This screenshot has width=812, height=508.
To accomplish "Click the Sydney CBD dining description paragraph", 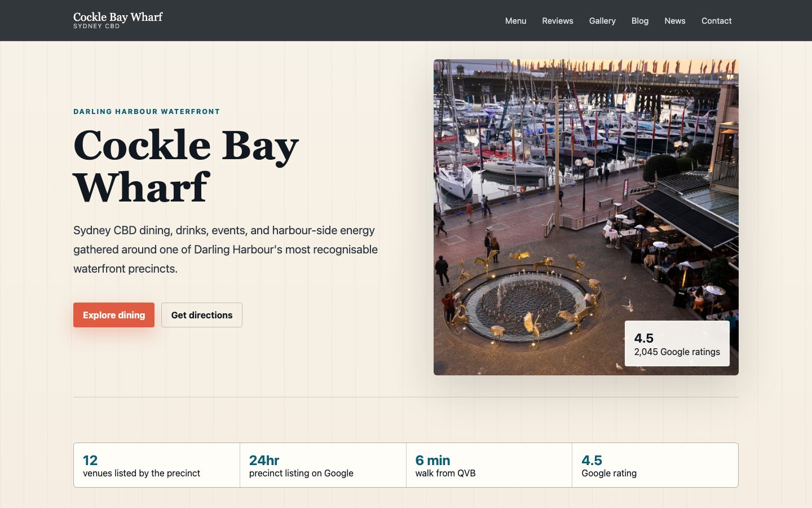I will 226,249.
